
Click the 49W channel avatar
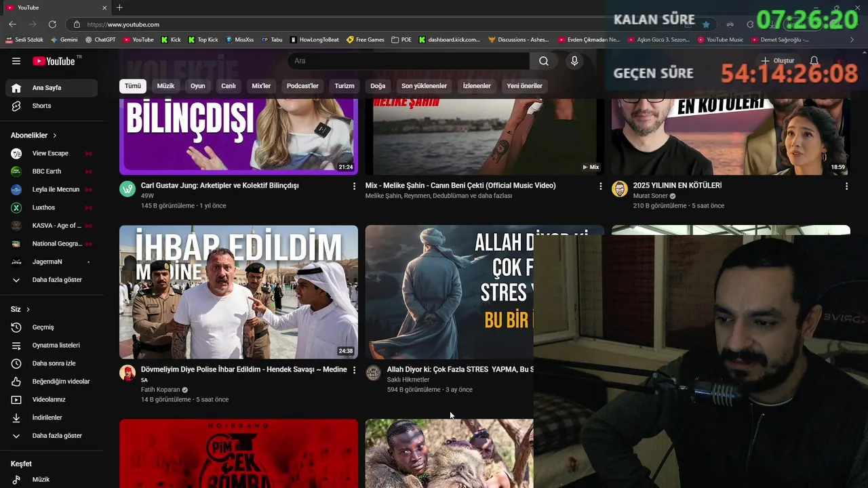click(127, 189)
